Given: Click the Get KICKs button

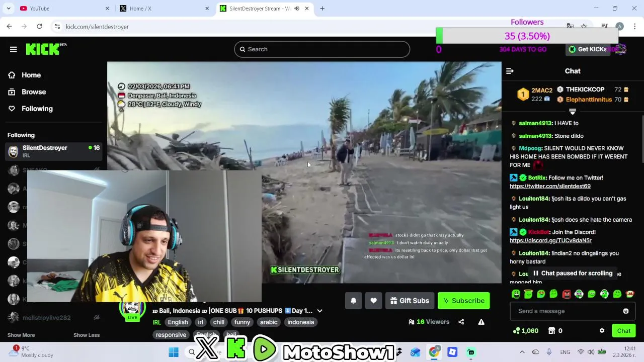Looking at the screenshot, I should (x=587, y=49).
